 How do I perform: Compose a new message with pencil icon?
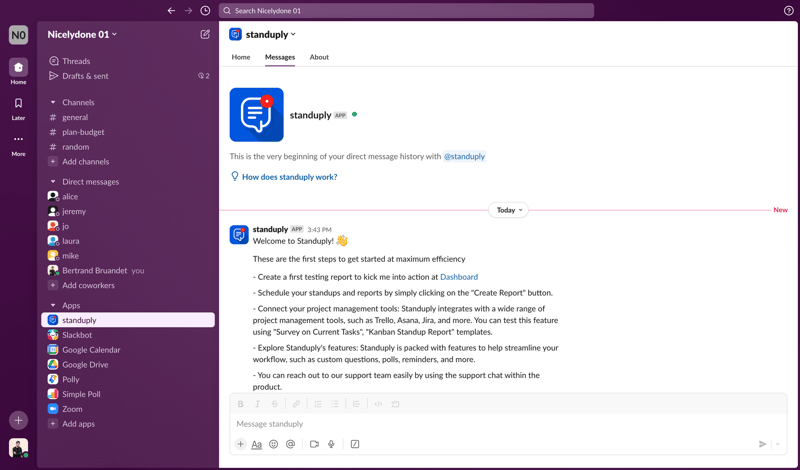click(205, 34)
